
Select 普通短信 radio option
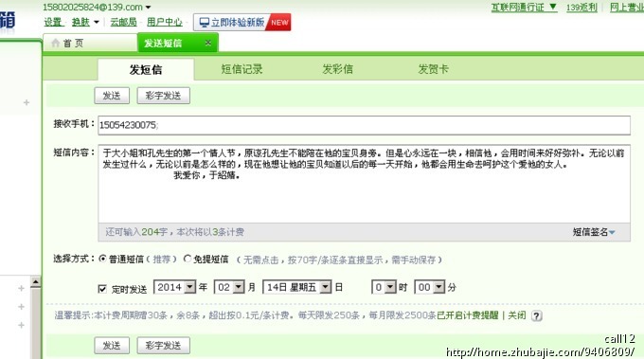pos(102,259)
